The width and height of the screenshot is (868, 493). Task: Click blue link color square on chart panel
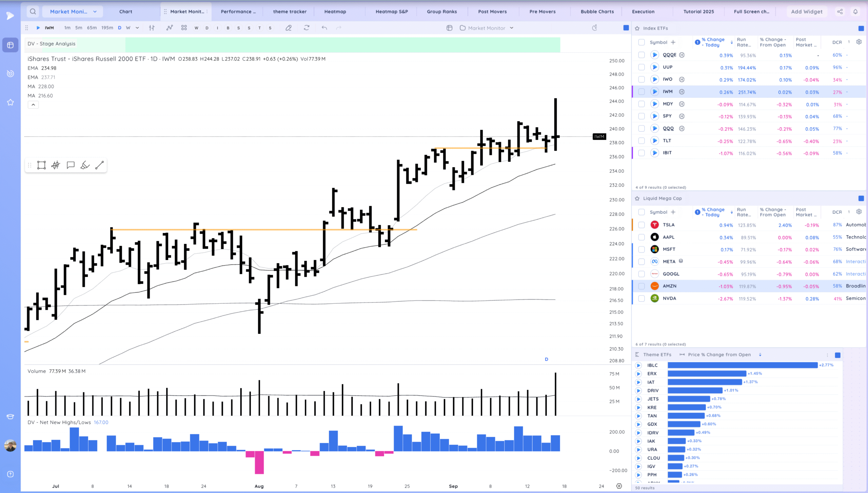[x=626, y=28]
